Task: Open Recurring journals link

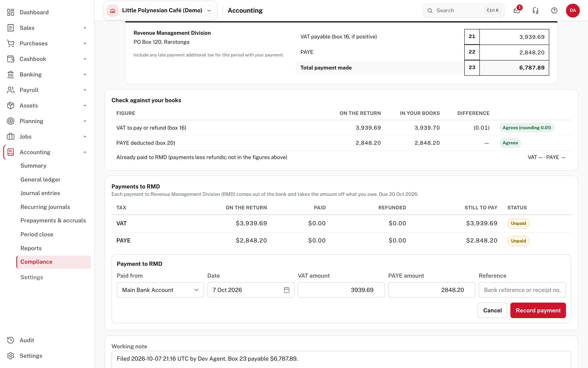Action: (x=45, y=207)
